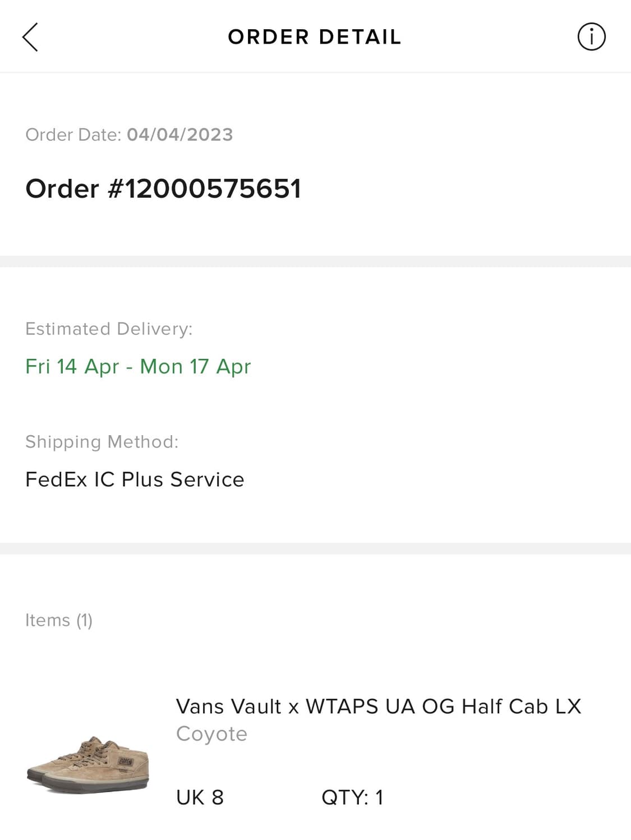Click the Estimated Delivery label
Image resolution: width=631 pixels, height=840 pixels.
point(109,329)
